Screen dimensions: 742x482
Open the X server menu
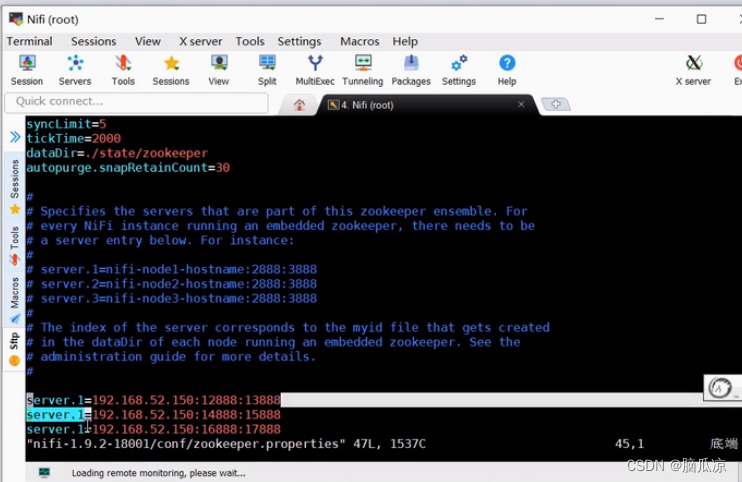(x=200, y=42)
